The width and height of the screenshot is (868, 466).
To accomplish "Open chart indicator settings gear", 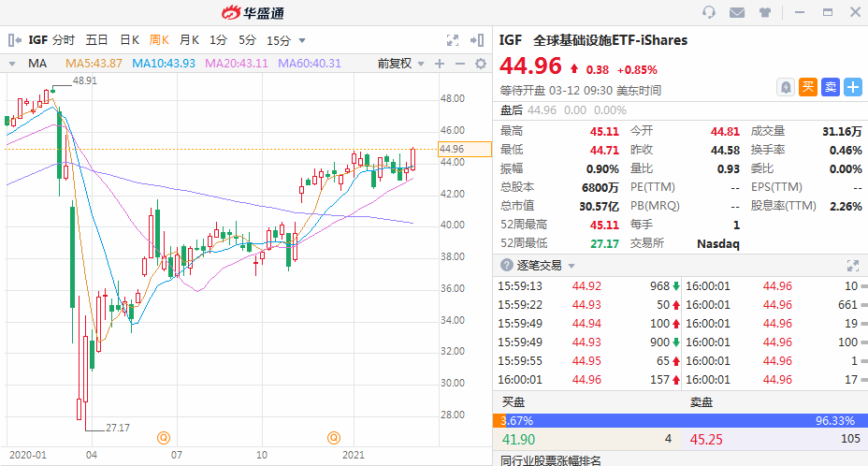I will point(481,64).
